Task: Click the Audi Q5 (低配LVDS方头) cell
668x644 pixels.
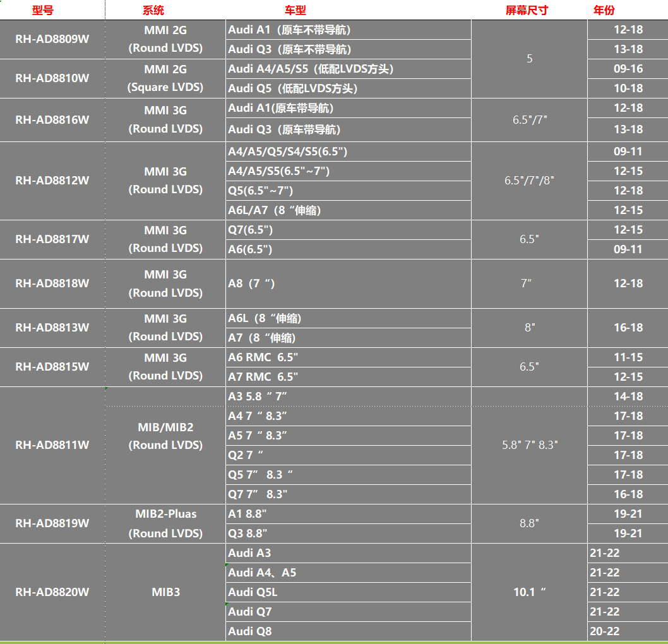Action: pos(349,88)
